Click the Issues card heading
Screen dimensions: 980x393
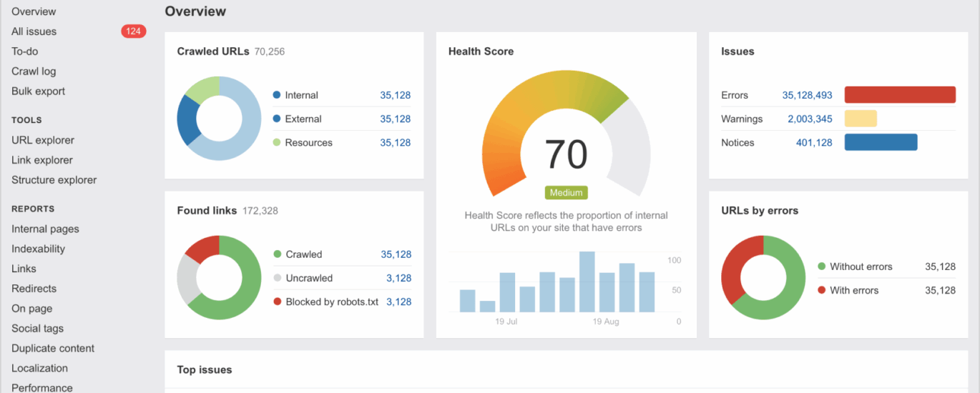tap(738, 51)
